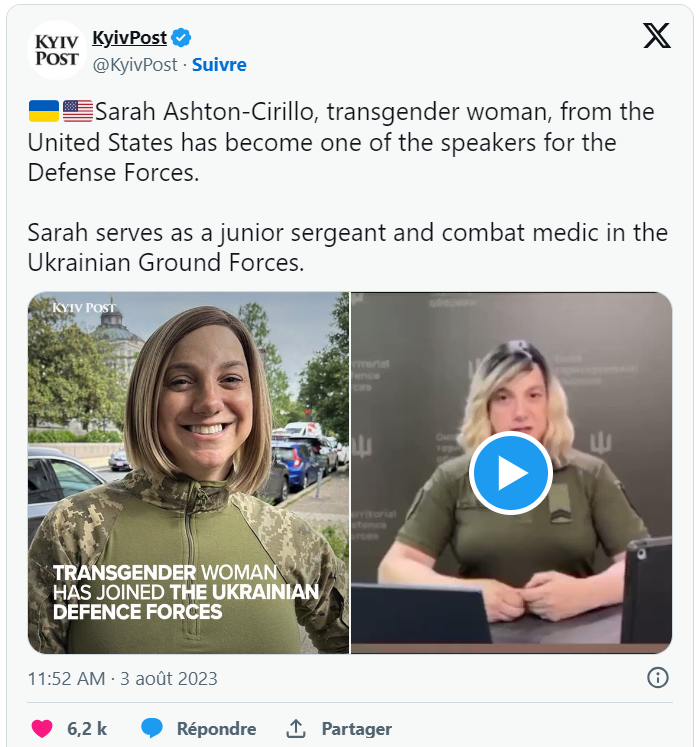698x747 pixels.
Task: Click the X logo in the corner
Action: coord(657,35)
